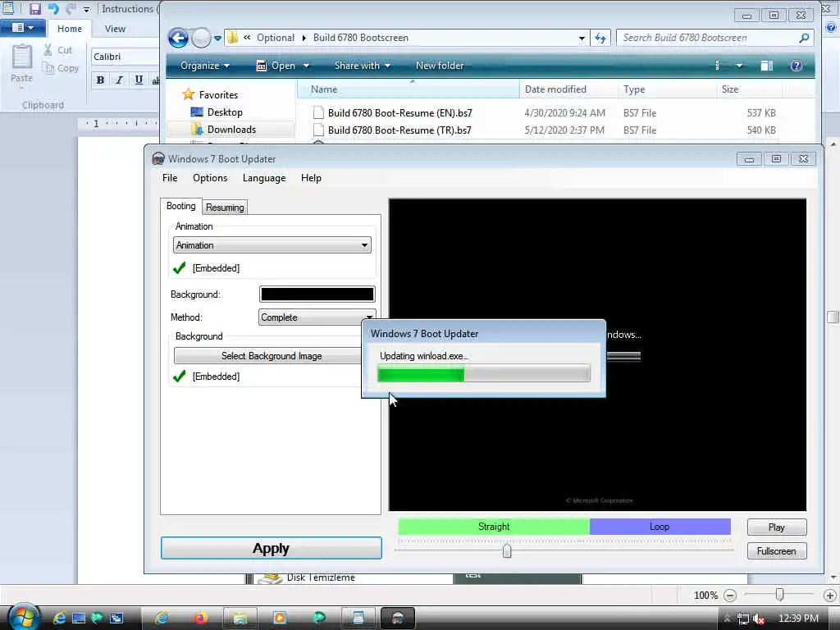Open Language menu in Windows 7 Boot Updater
Viewport: 840px width, 630px height.
click(x=264, y=178)
